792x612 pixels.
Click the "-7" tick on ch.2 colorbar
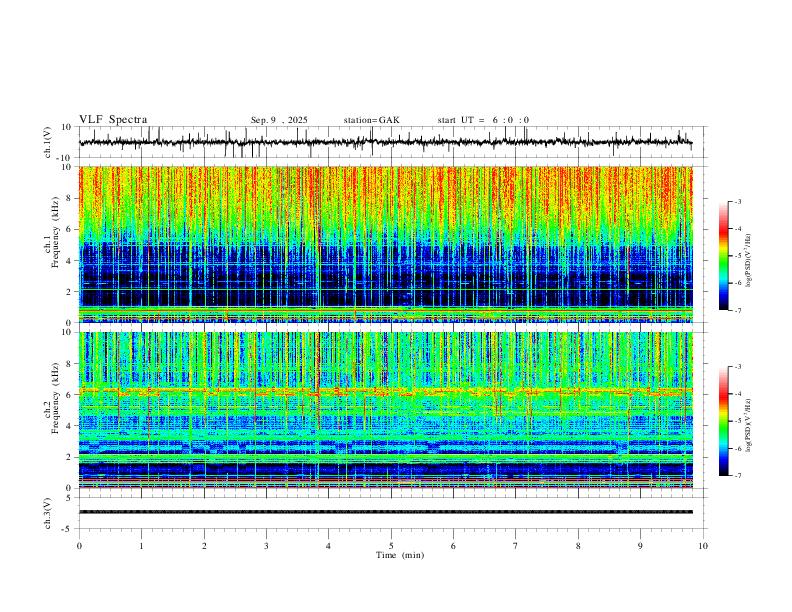737,475
